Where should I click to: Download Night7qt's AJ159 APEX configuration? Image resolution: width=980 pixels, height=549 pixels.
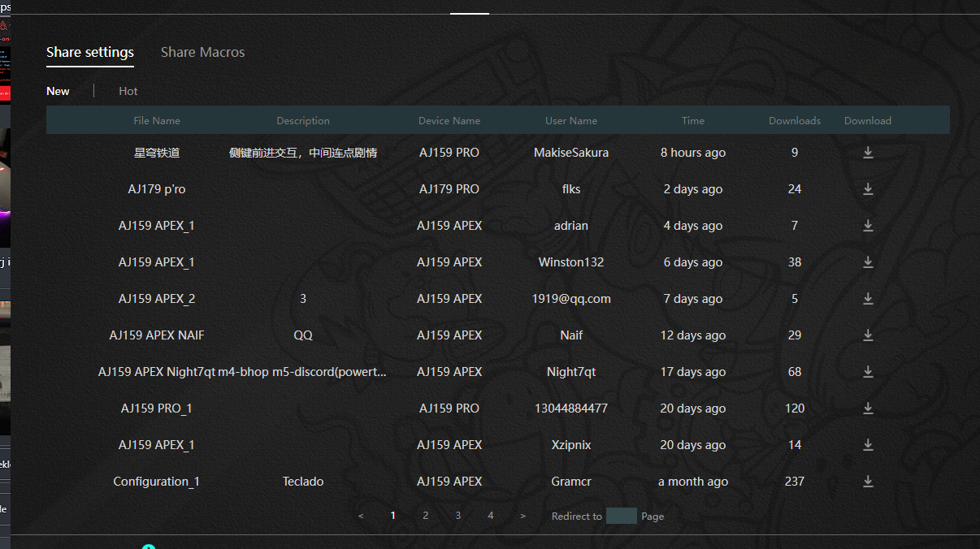[868, 372]
